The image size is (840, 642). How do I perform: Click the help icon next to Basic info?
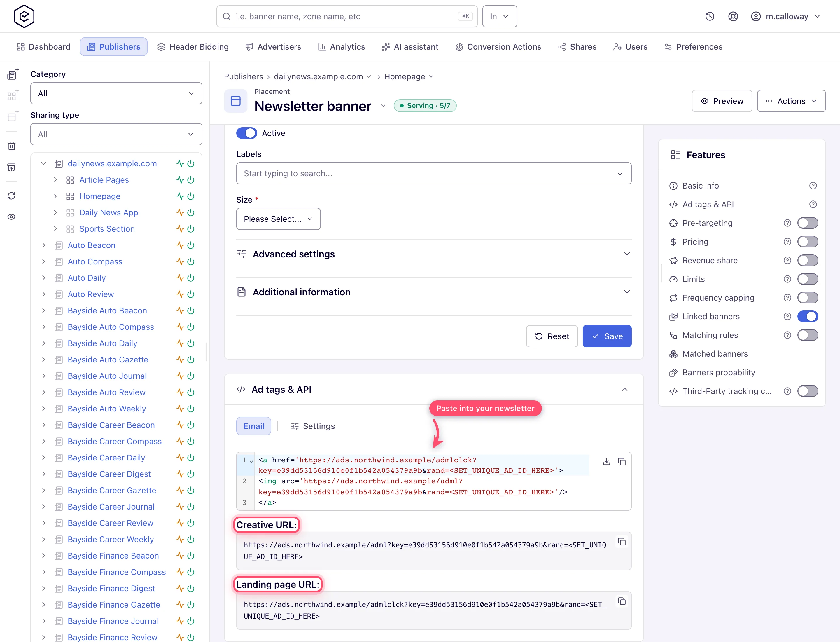click(x=813, y=186)
